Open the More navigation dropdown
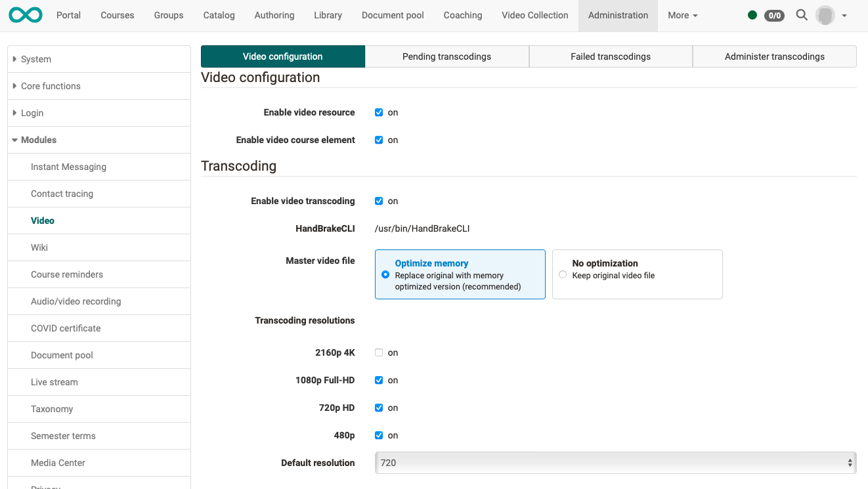The image size is (868, 489). (682, 15)
